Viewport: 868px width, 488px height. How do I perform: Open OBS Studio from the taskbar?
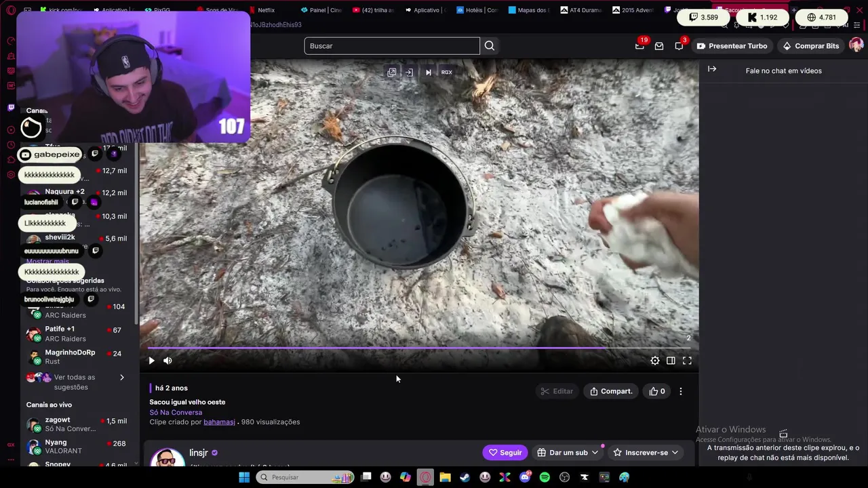(564, 477)
